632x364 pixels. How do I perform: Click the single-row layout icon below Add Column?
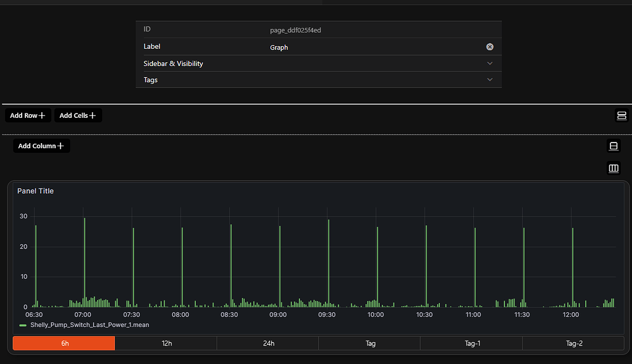point(613,146)
